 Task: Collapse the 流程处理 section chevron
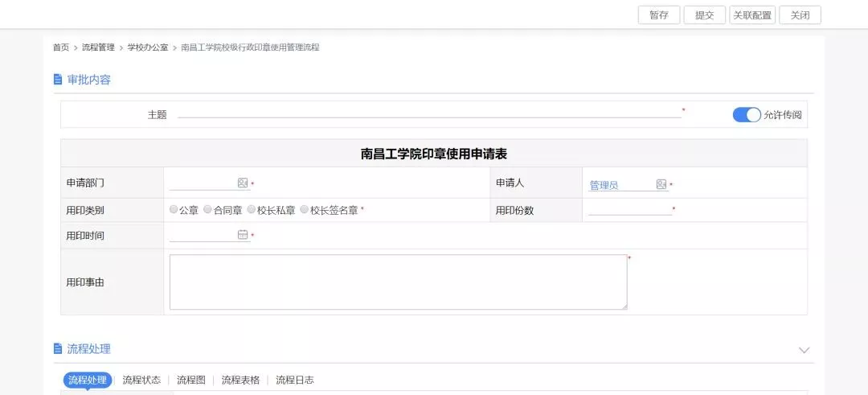click(805, 350)
